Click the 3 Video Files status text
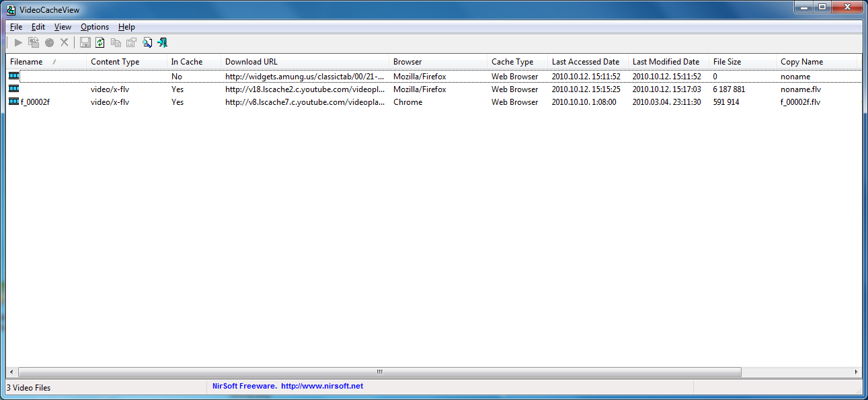868x400 pixels. tap(28, 388)
